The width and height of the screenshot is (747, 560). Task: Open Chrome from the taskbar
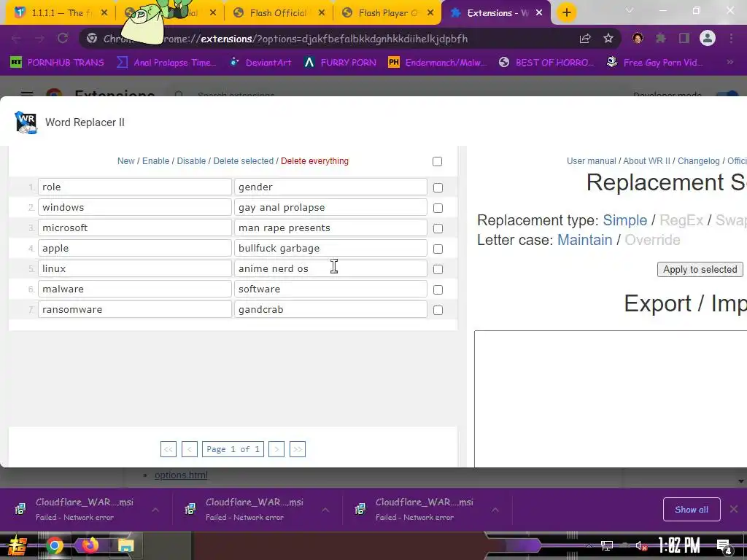tap(55, 545)
